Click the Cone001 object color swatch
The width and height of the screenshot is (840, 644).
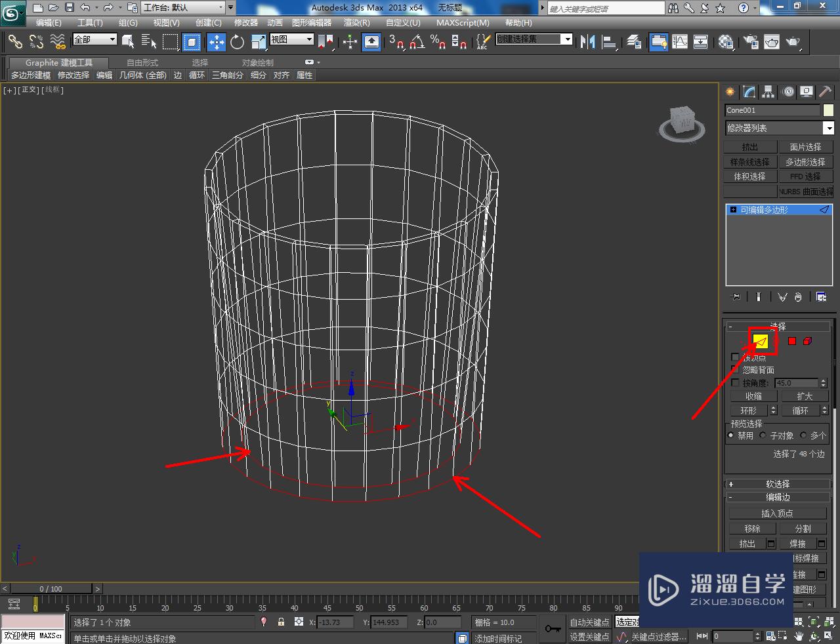[x=829, y=110]
